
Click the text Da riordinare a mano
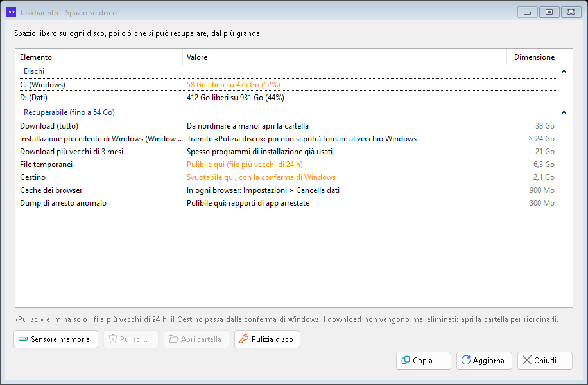(x=248, y=126)
